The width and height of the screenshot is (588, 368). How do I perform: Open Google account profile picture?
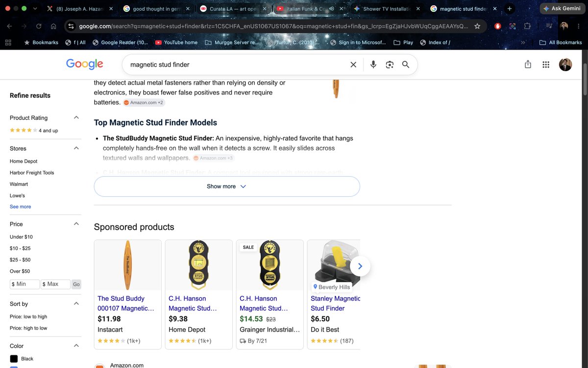pos(565,65)
